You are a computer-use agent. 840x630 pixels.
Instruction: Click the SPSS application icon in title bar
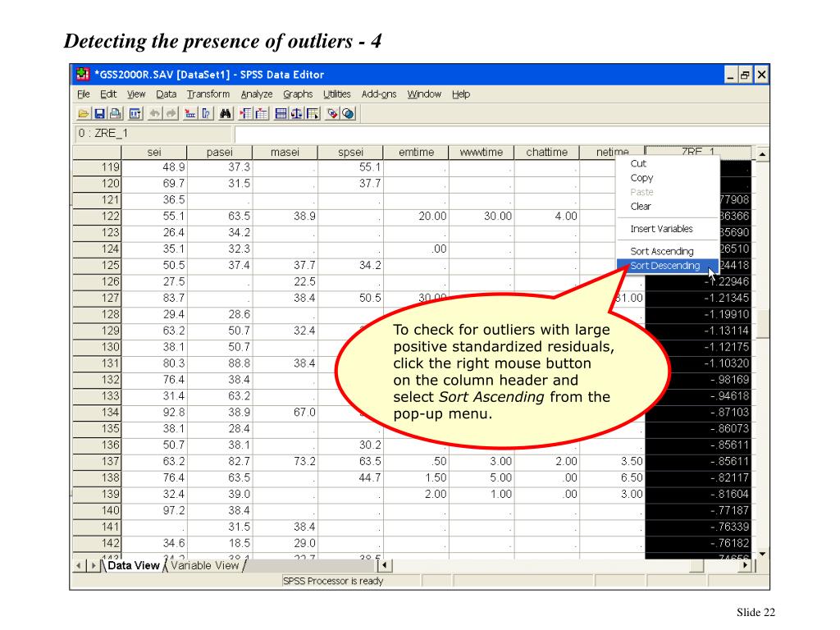click(x=83, y=74)
